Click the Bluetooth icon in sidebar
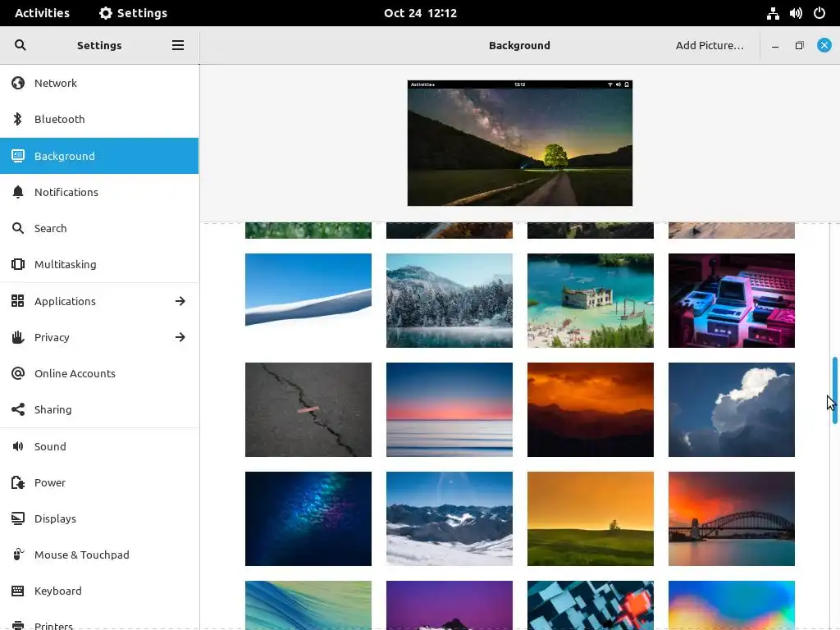 [x=18, y=119]
